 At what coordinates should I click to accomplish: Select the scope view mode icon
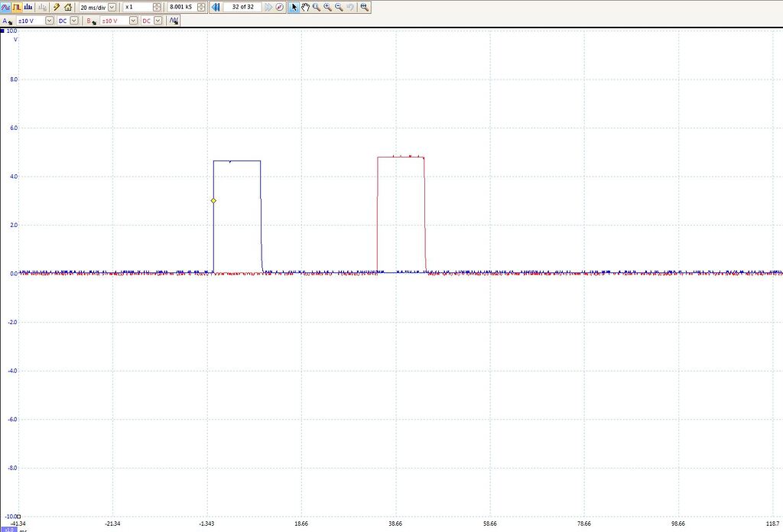pyautogui.click(x=5, y=7)
